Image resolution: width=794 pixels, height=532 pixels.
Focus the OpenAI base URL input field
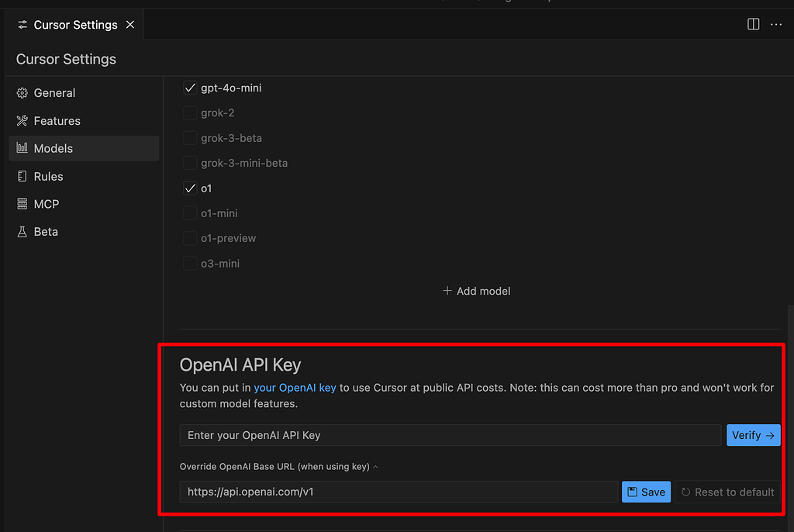tap(399, 492)
